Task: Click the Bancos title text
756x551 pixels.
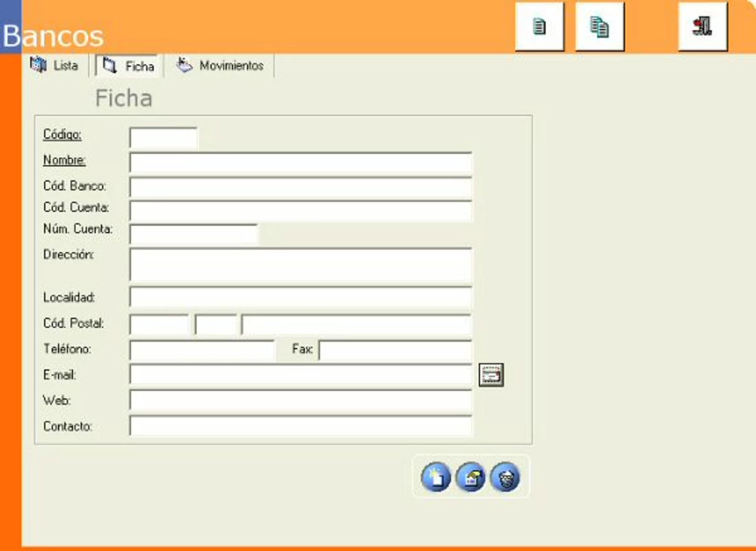Action: pos(53,36)
